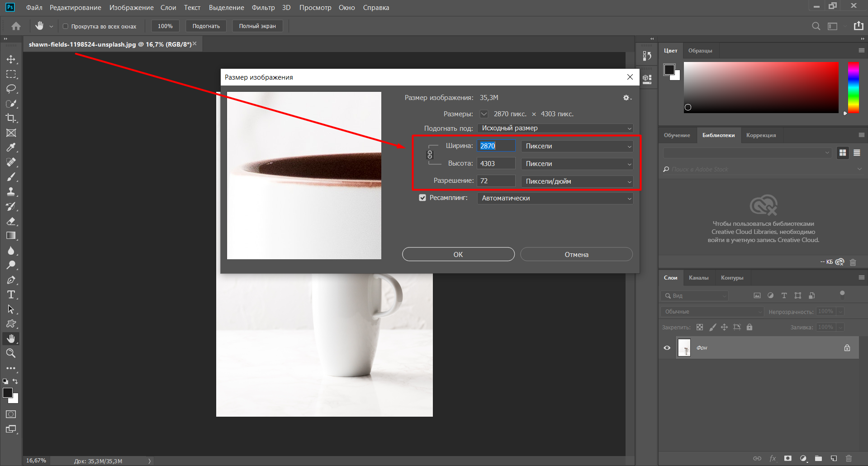Switch to the Образцы tab
The width and height of the screenshot is (868, 466).
click(x=700, y=51)
